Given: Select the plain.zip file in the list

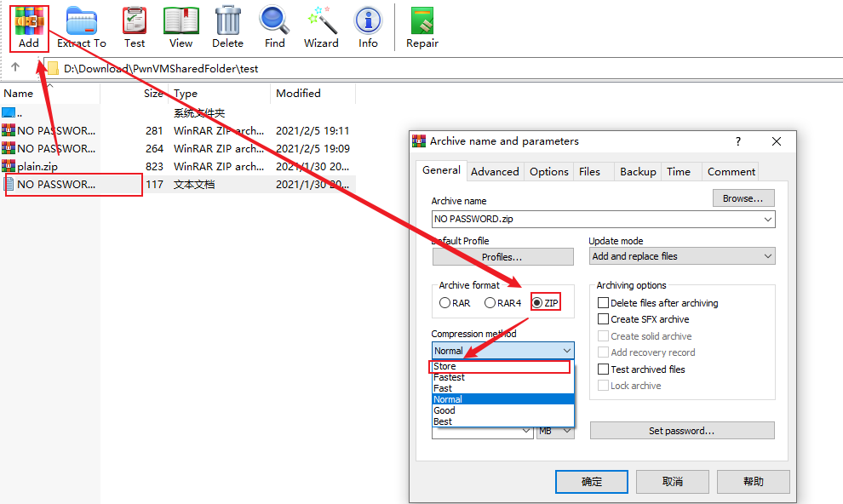Looking at the screenshot, I should coord(37,167).
